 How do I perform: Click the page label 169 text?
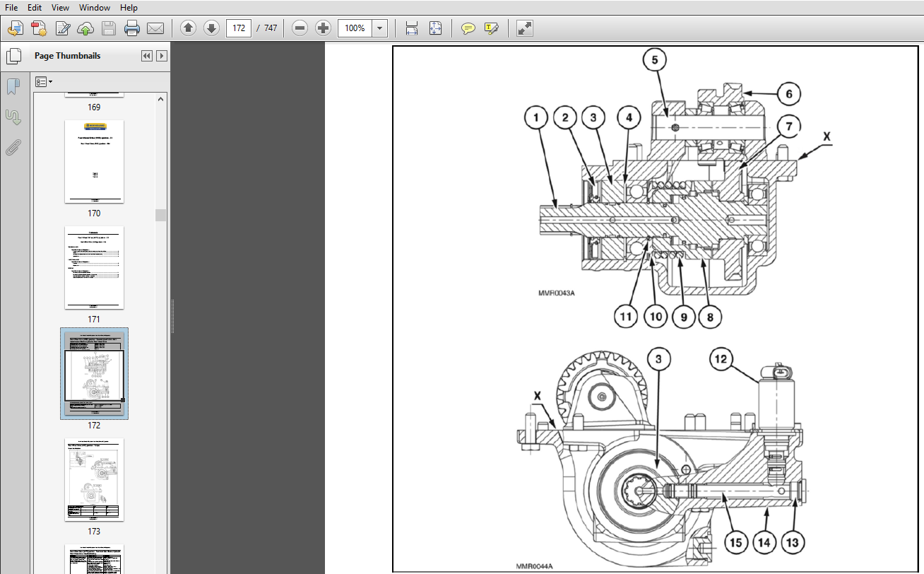click(94, 107)
